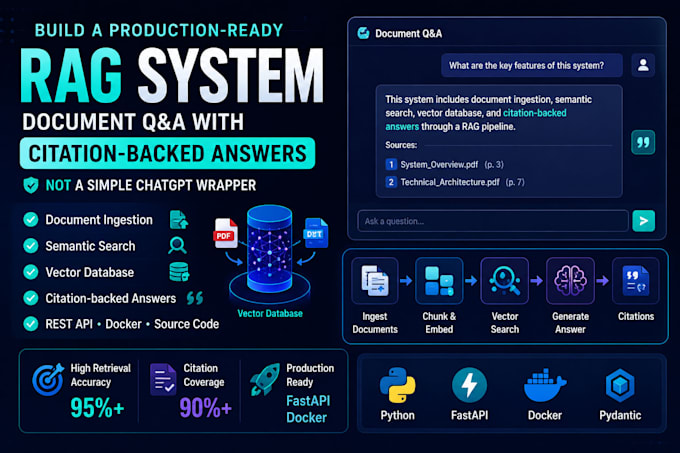Select the user question message bubble
680x453 pixels.
(x=532, y=65)
